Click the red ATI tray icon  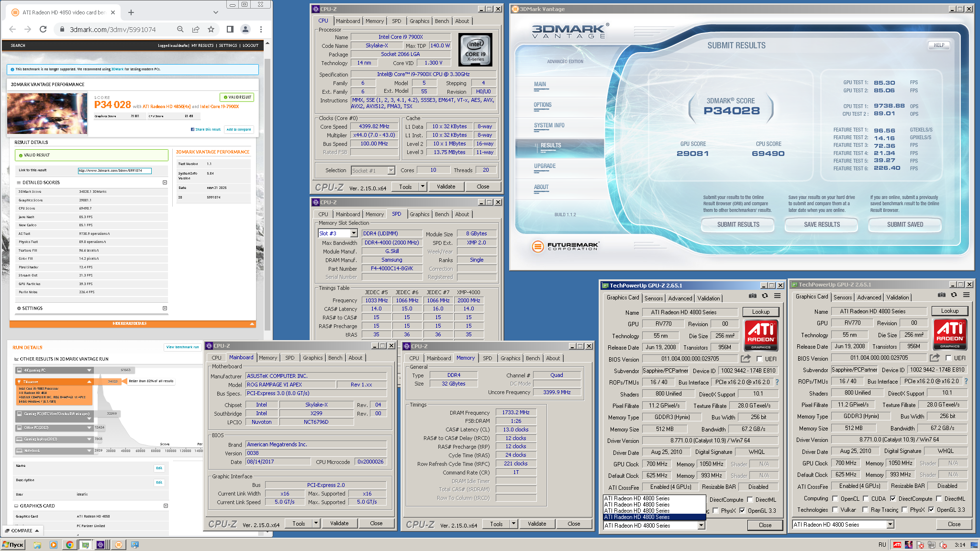click(897, 545)
